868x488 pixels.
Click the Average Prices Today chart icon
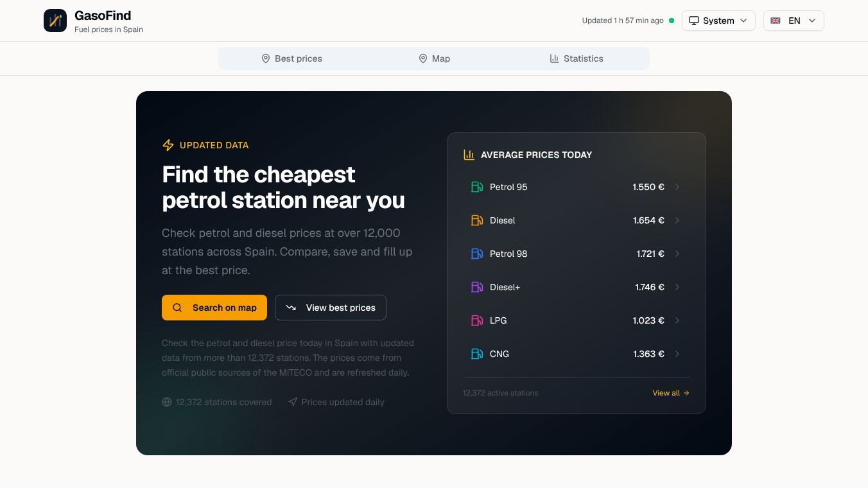469,155
